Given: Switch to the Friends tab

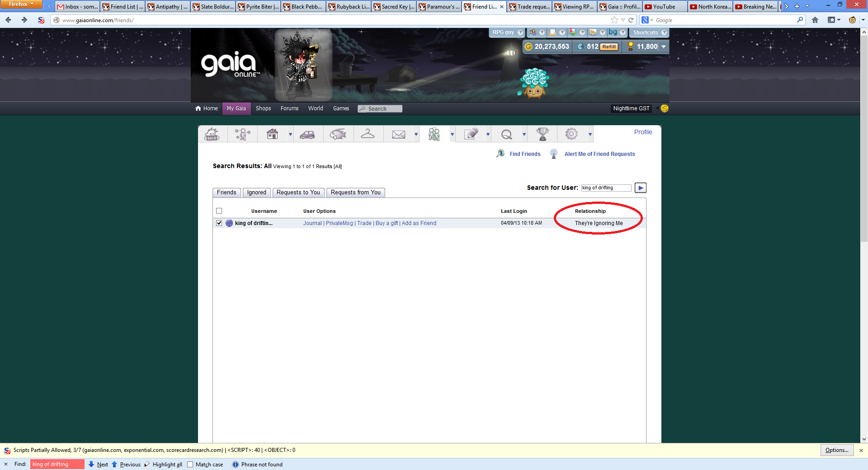Looking at the screenshot, I should (x=226, y=193).
